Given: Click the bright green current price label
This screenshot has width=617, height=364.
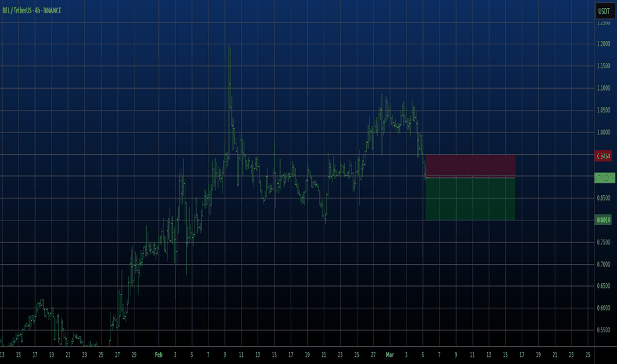Looking at the screenshot, I should (605, 178).
